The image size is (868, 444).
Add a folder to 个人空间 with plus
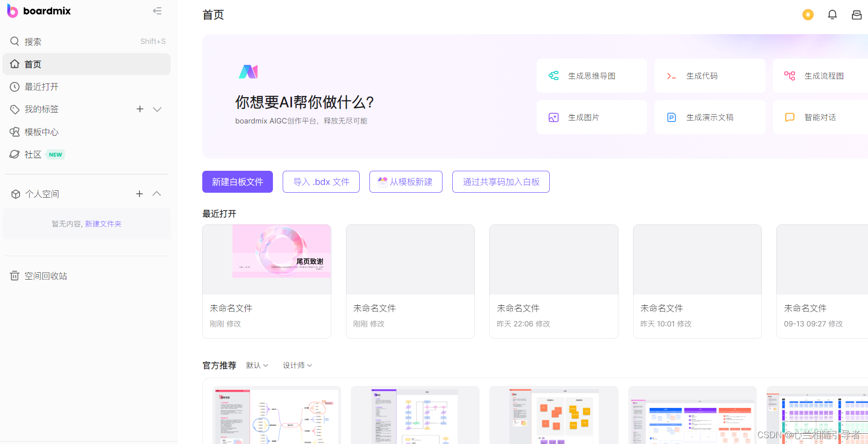click(139, 194)
